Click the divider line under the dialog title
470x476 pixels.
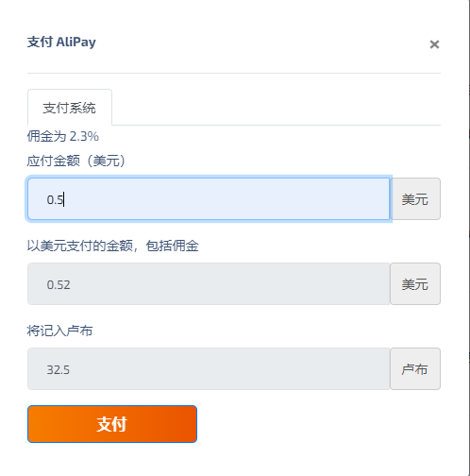tap(234, 73)
